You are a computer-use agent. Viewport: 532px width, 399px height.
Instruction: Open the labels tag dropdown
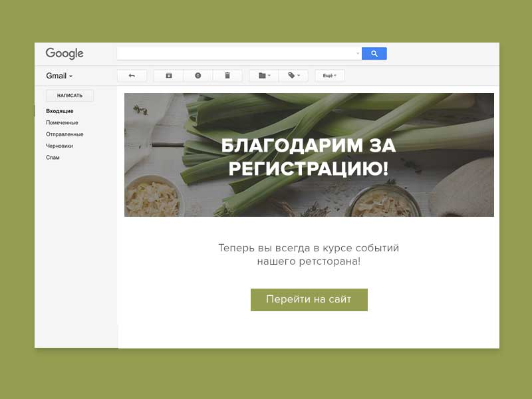pos(293,76)
